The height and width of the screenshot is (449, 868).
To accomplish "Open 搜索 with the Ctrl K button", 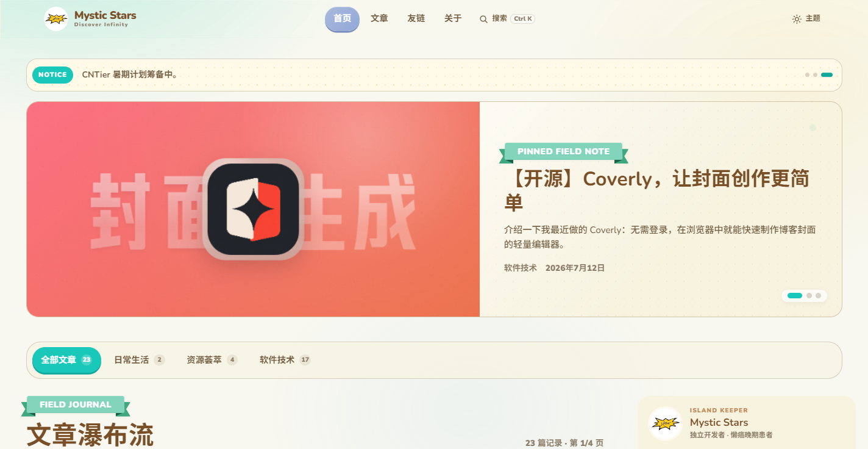I will tap(507, 19).
